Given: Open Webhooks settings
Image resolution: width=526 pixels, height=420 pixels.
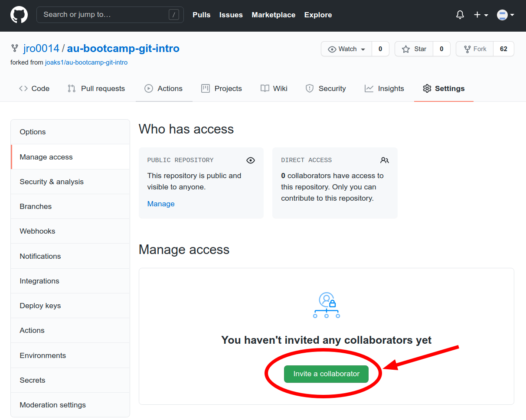Looking at the screenshot, I should click(x=70, y=231).
